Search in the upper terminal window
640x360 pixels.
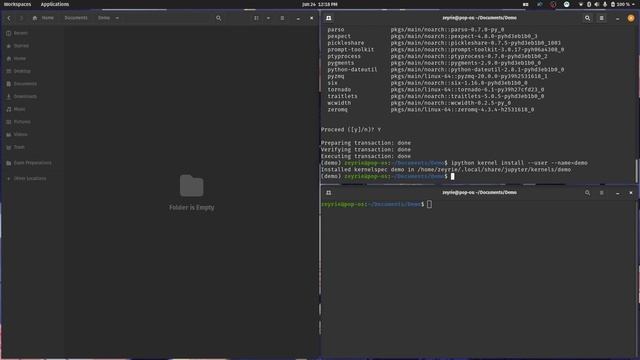coord(587,18)
